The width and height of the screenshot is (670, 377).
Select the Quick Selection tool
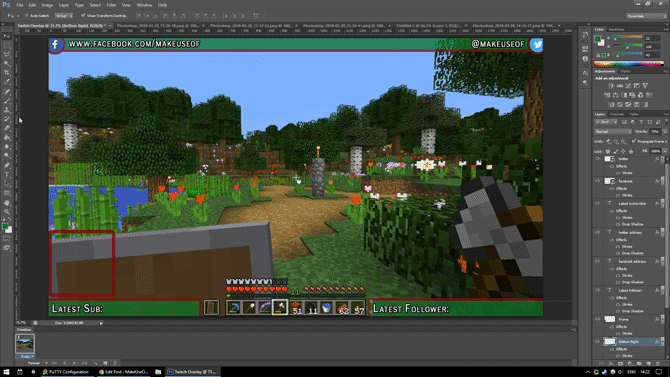pos(7,64)
